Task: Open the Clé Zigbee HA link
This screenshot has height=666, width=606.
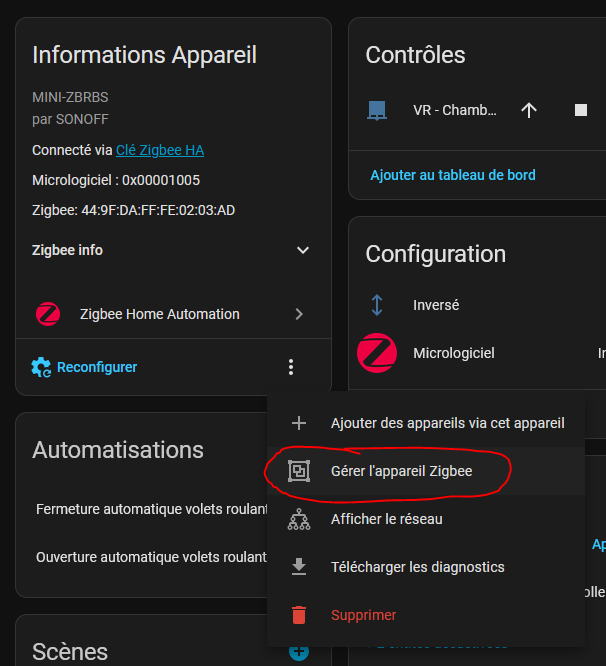Action: pos(160,150)
